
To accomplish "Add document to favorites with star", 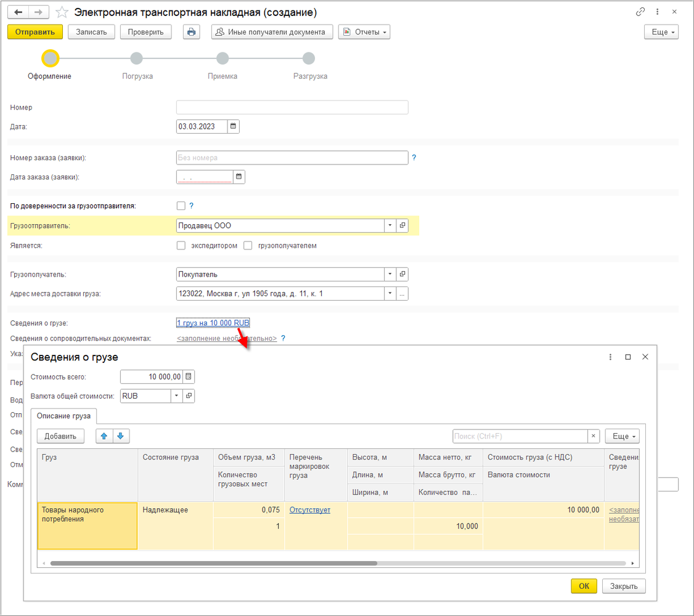I will point(62,12).
